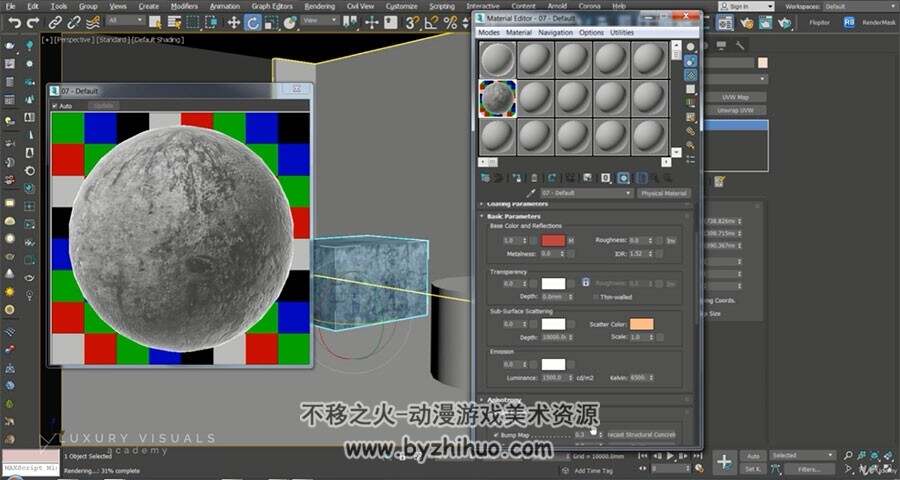Click Assign Material to Selection icon
This screenshot has height=480, width=900.
click(517, 178)
